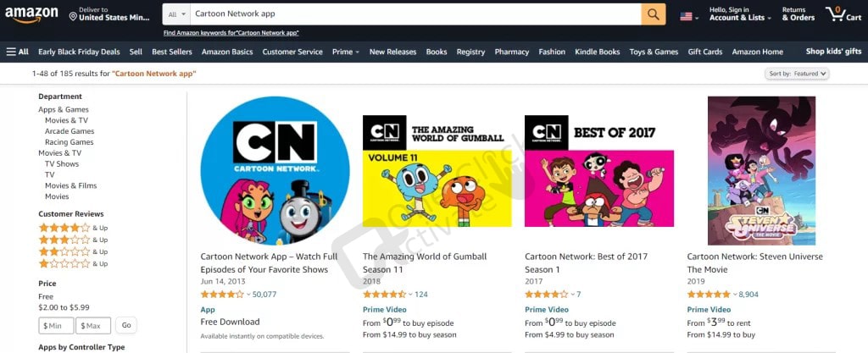The image size is (868, 353).
Task: Open Cartoon Network App product title link
Action: pyautogui.click(x=269, y=263)
